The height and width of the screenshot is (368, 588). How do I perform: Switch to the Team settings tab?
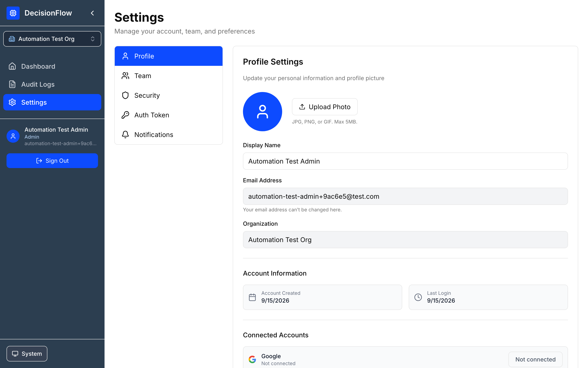click(x=169, y=76)
